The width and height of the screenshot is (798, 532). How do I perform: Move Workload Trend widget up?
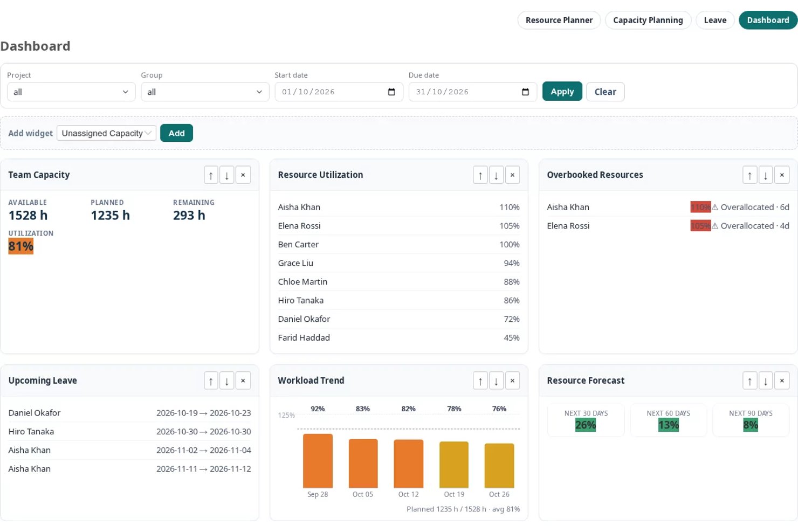point(480,381)
